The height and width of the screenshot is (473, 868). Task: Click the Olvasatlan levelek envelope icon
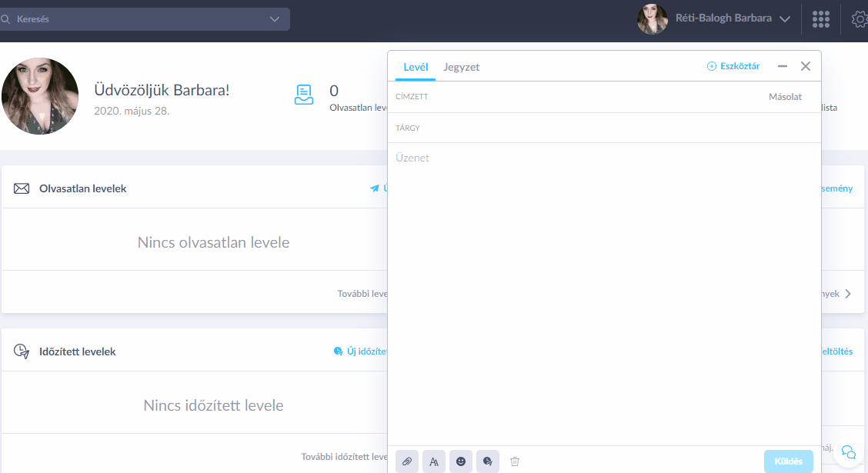click(22, 188)
